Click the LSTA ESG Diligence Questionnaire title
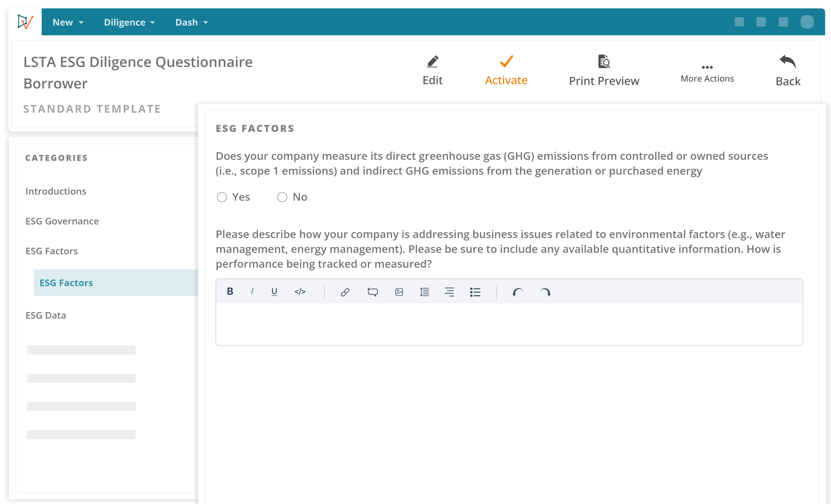The width and height of the screenshot is (831, 504). [x=138, y=62]
